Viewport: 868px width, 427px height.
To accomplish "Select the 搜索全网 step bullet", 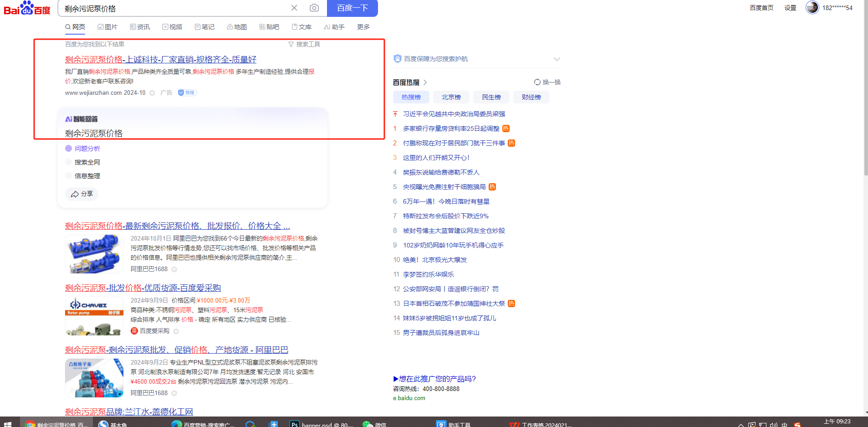I will point(69,162).
